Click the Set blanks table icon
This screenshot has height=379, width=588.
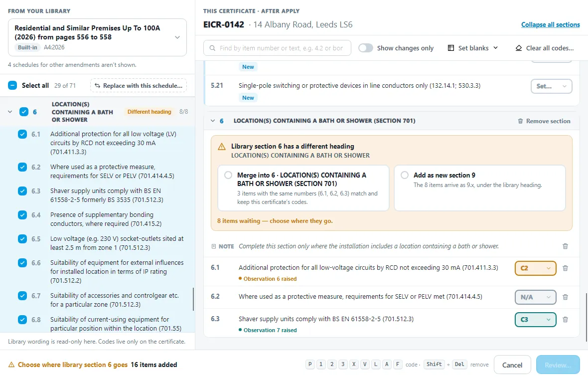(x=451, y=48)
